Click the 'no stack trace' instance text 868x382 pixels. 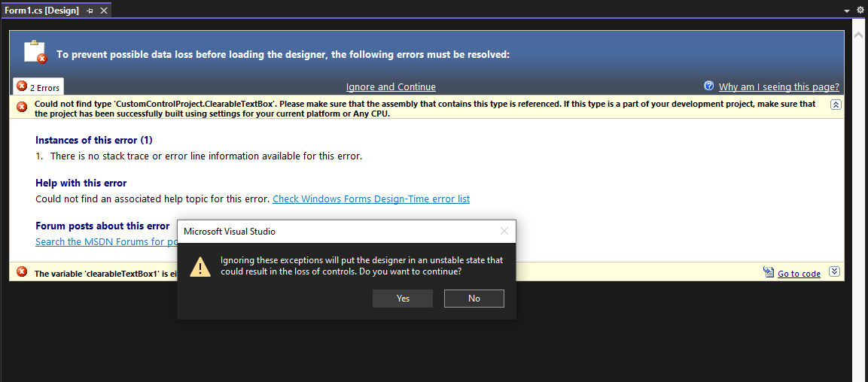[206, 156]
